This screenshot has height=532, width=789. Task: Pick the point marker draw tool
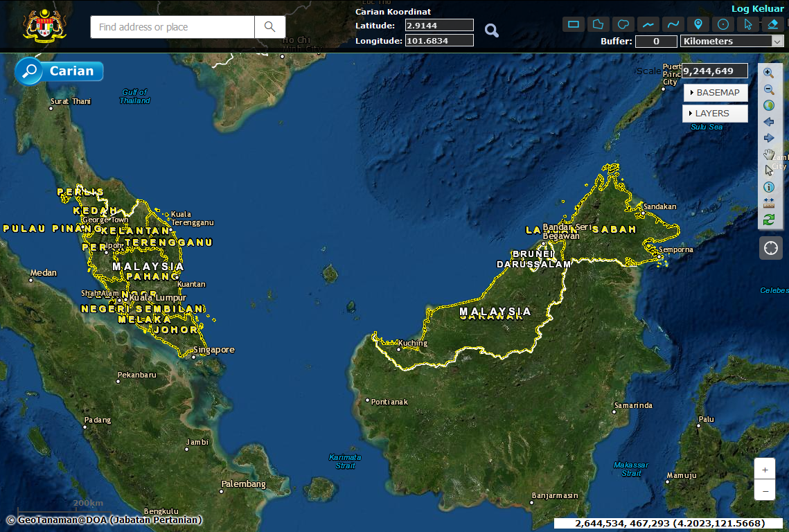tap(698, 24)
